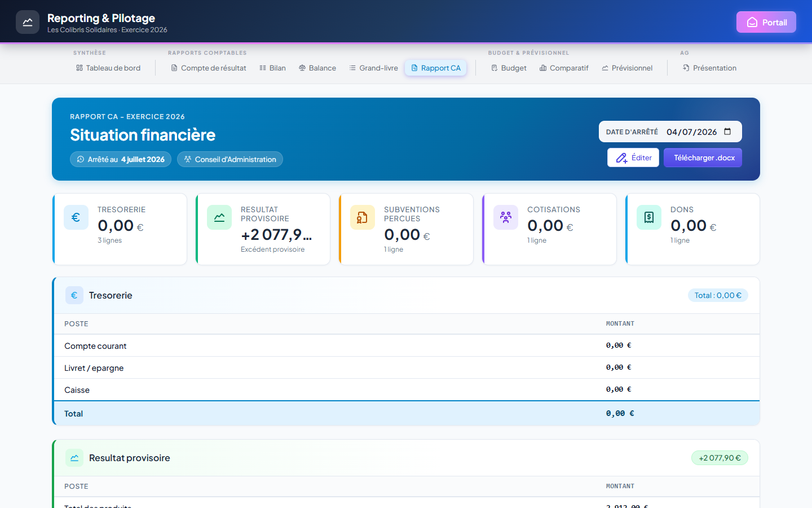Click the chart logo icon in header

click(x=28, y=22)
